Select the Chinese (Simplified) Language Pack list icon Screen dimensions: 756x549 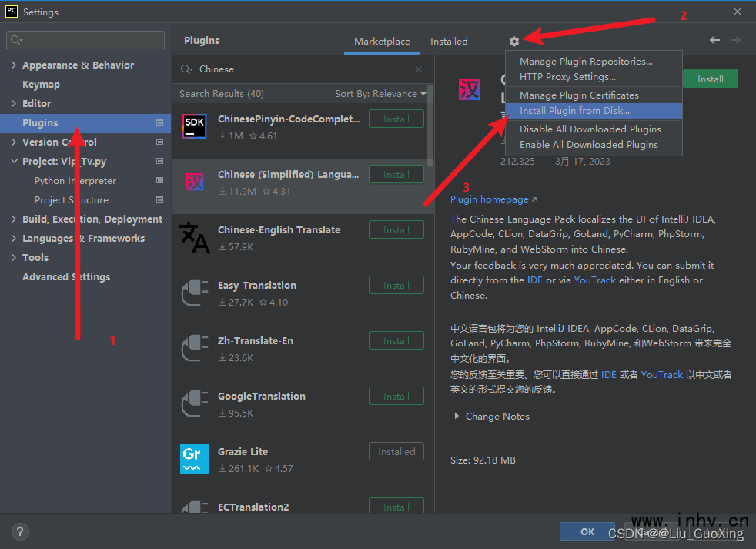(x=194, y=182)
